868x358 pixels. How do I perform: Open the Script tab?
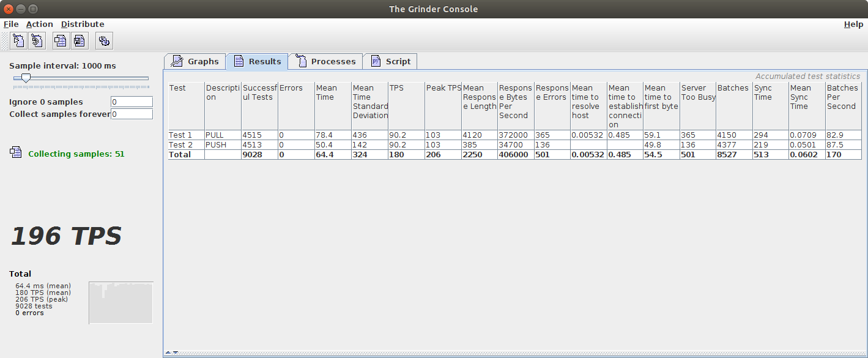point(390,61)
